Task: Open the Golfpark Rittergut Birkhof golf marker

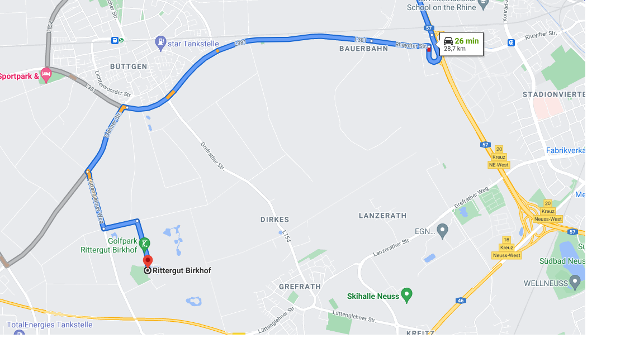Action: [x=144, y=245]
